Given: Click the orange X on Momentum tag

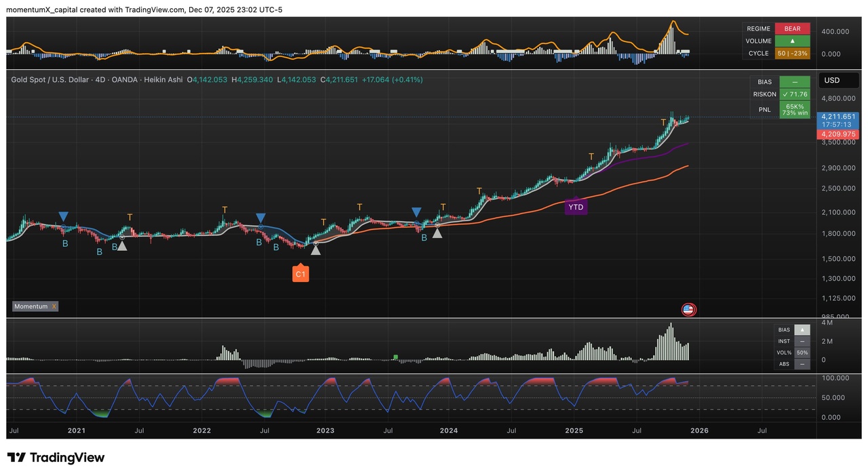Looking at the screenshot, I should pyautogui.click(x=54, y=306).
